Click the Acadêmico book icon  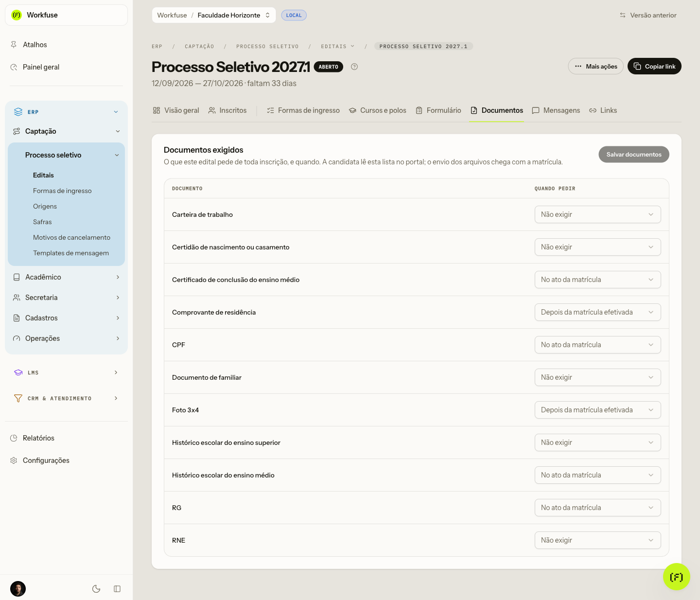coord(17,277)
